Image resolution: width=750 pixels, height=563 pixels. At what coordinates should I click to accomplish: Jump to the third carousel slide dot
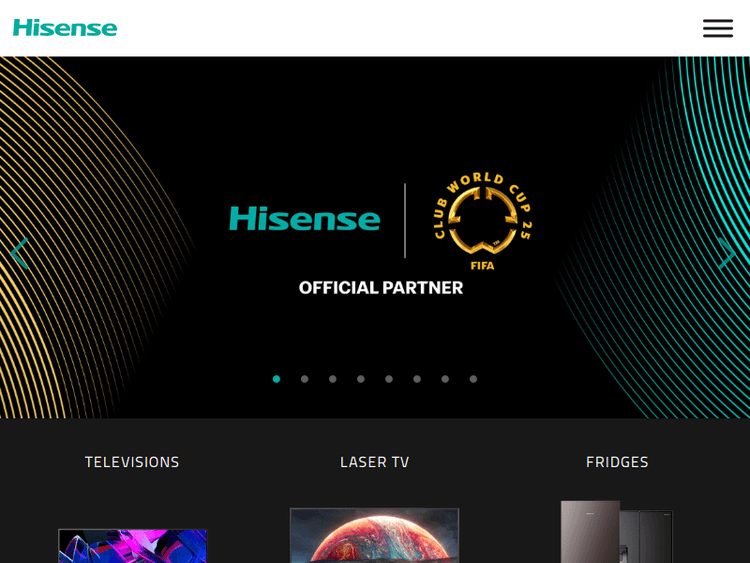(x=333, y=379)
